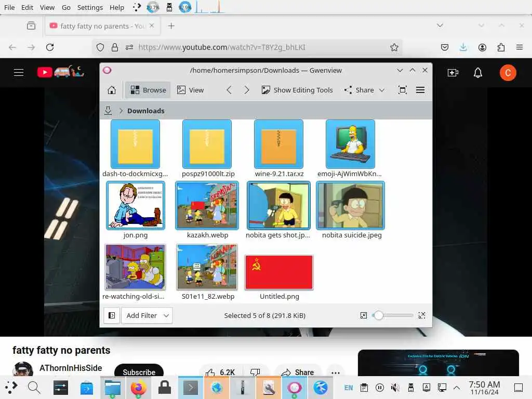Switch Gwenview to Browse mode
532x399 pixels.
click(148, 90)
